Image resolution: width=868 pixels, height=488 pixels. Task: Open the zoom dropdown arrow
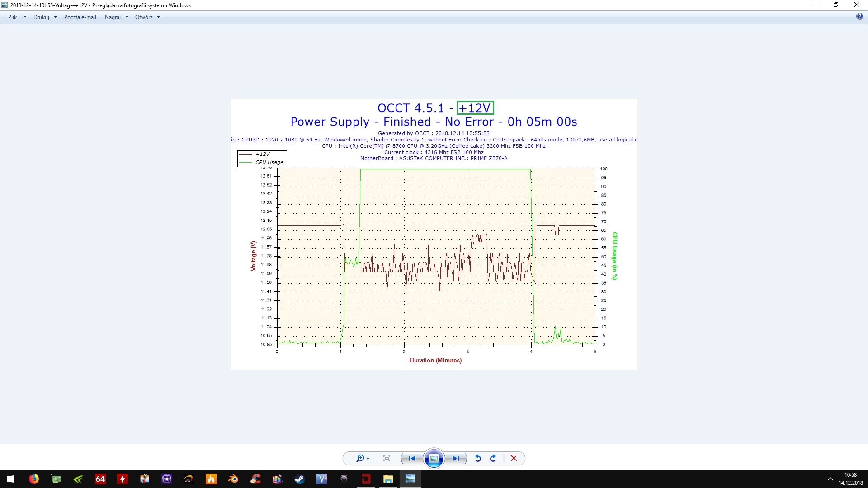368,459
